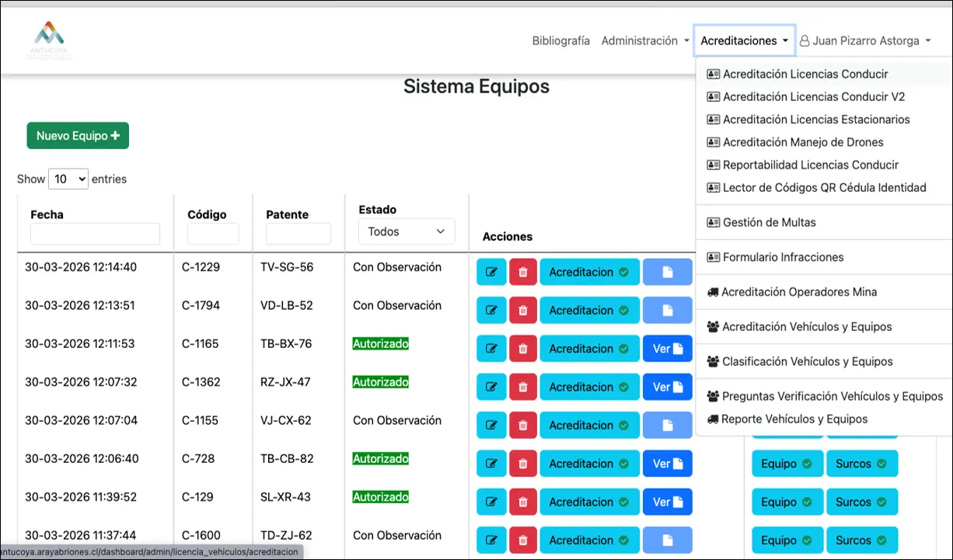Select Acreditación Manejo de Drones menu item

pyautogui.click(x=803, y=142)
